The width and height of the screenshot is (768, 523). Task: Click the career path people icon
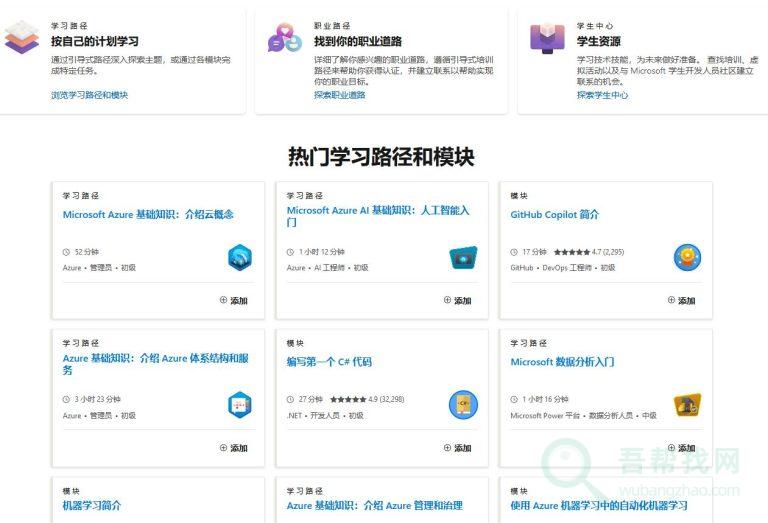284,38
